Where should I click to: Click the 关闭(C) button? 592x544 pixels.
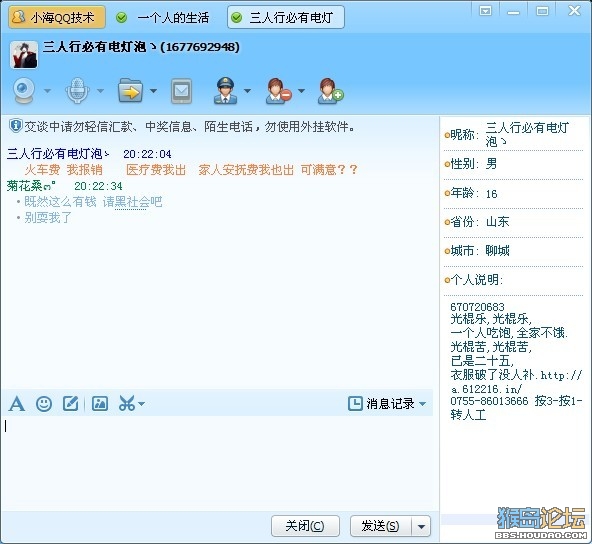coord(305,526)
